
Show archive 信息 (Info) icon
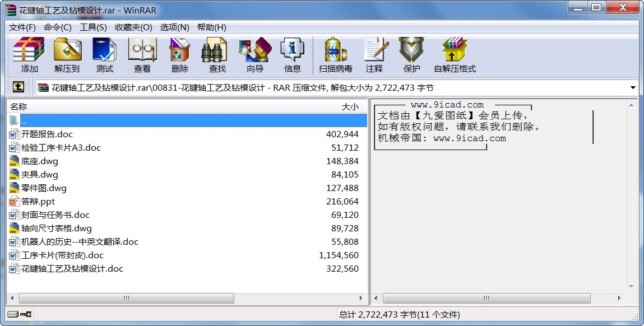pos(292,55)
